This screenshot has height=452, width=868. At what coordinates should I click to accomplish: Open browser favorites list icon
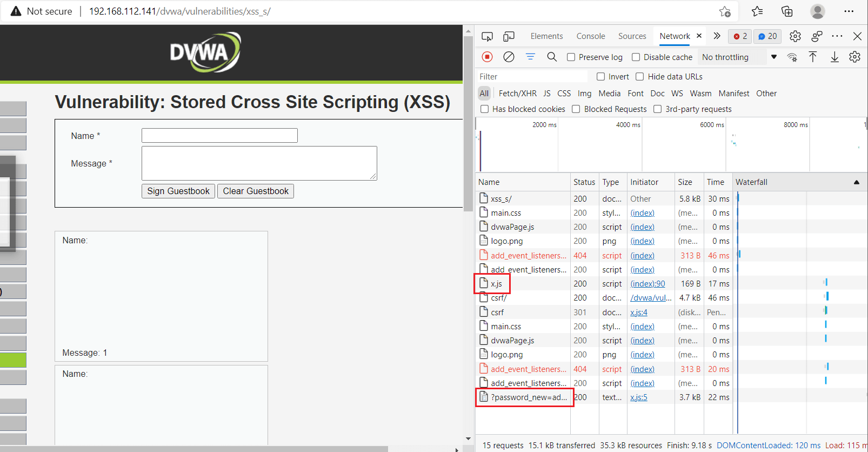(757, 11)
